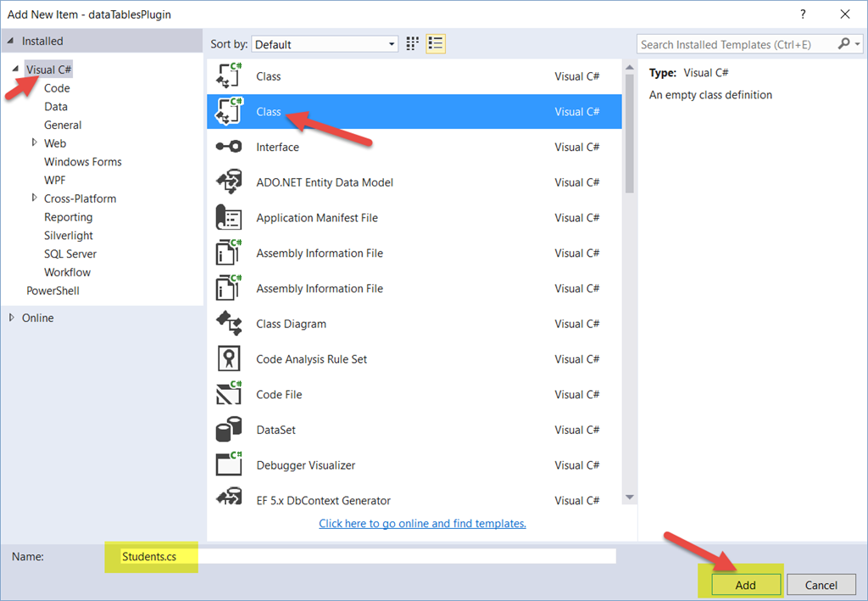The height and width of the screenshot is (601, 868).
Task: Click the ADO.NET Entity Data Model icon
Action: 229,182
